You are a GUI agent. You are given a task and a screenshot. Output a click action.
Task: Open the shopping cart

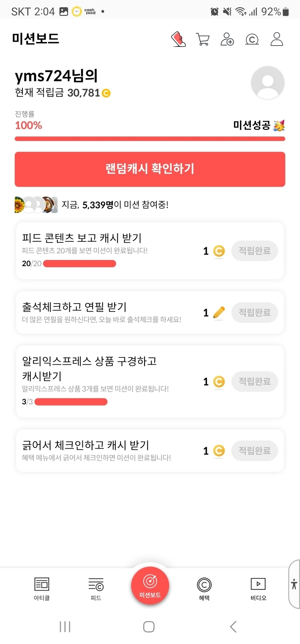click(203, 39)
